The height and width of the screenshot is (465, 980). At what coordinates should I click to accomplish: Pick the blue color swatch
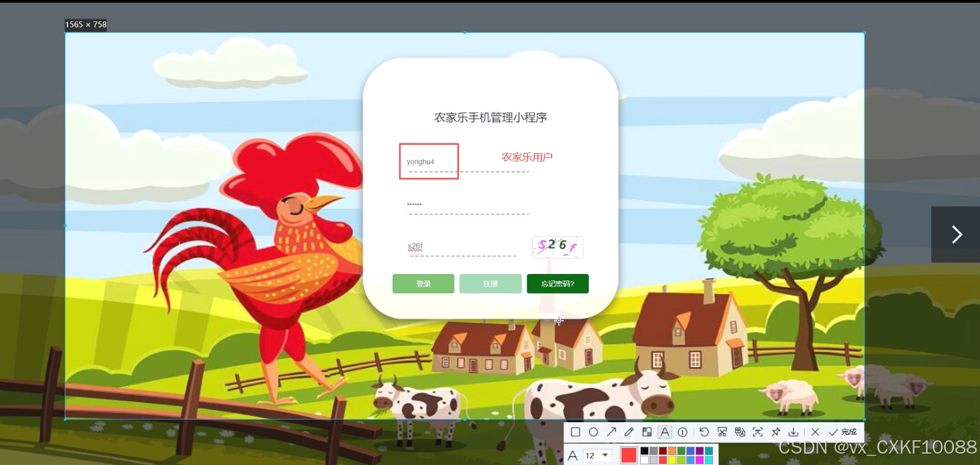[x=690, y=451]
